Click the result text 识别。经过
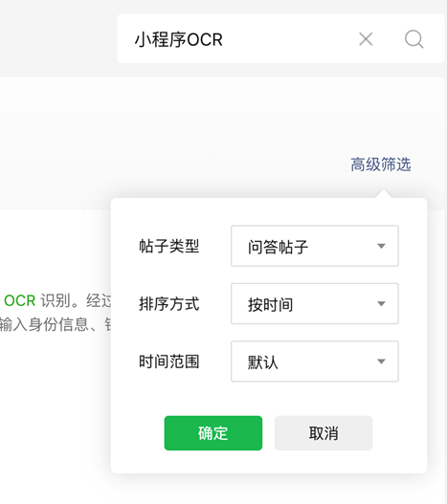The width and height of the screenshot is (447, 504). [76, 301]
